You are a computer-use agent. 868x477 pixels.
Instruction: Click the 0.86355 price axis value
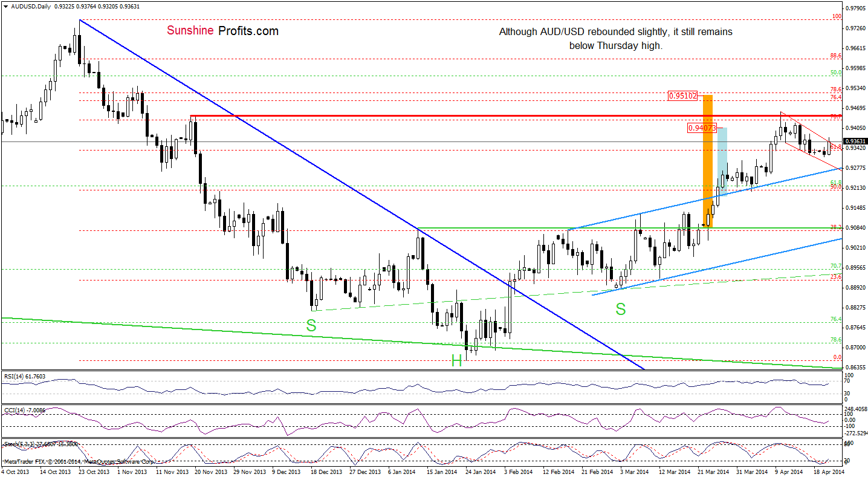point(857,368)
